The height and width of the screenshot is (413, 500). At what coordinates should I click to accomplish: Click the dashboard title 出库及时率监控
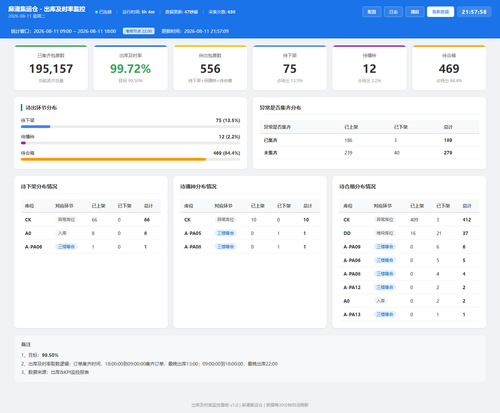point(47,9)
